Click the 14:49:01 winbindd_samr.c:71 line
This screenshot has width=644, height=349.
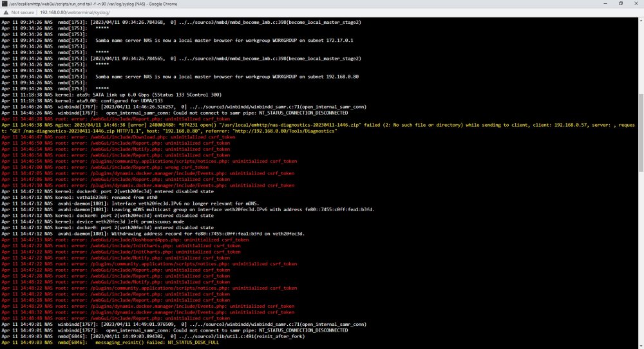[x=184, y=324]
